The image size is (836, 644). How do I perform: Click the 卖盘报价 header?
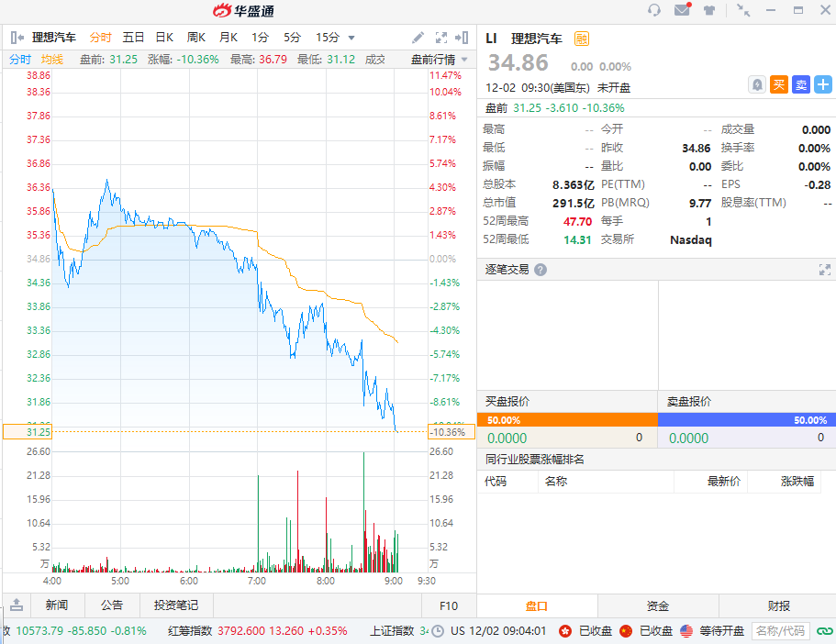click(x=689, y=402)
